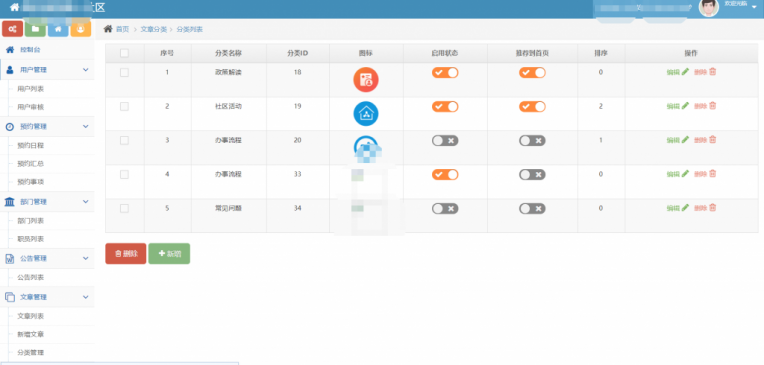Collapse 用户管理 section using its chevron
This screenshot has height=365, width=764.
86,70
